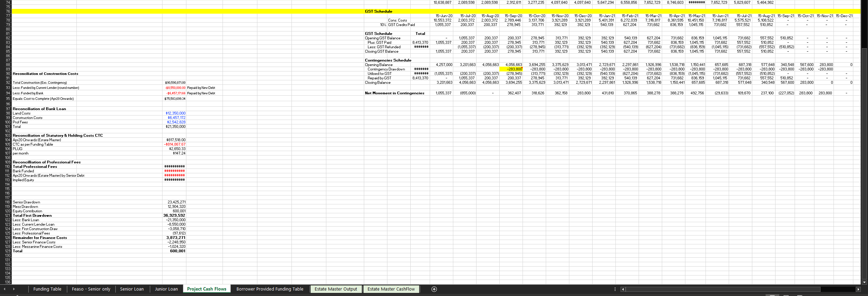
Task: Select the bold 36,929,592 total cell
Action: [174, 215]
